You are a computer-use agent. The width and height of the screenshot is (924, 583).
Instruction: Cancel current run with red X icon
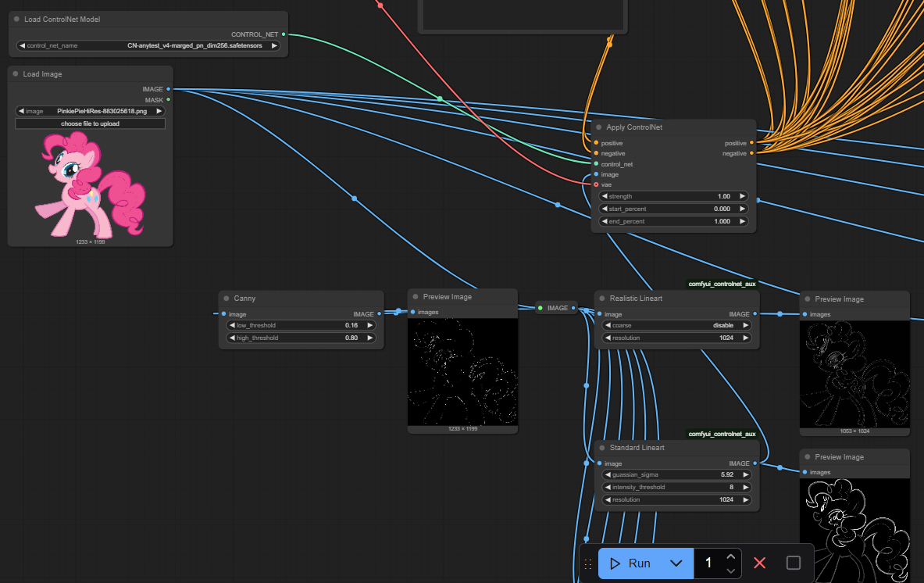(760, 563)
